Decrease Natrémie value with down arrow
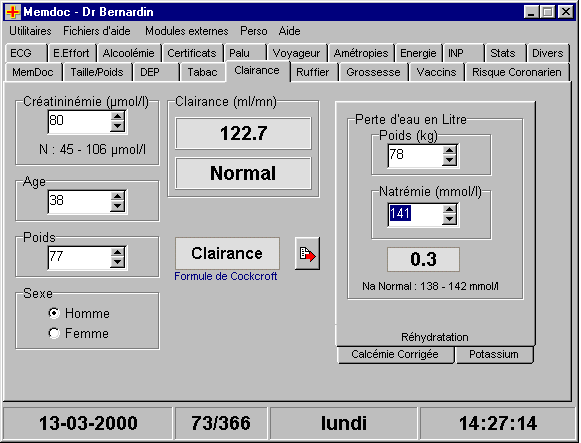The height and width of the screenshot is (443, 581). click(x=449, y=219)
